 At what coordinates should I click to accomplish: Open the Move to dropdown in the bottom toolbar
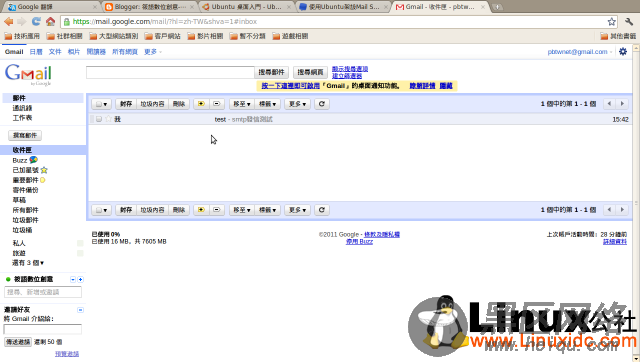coord(242,210)
